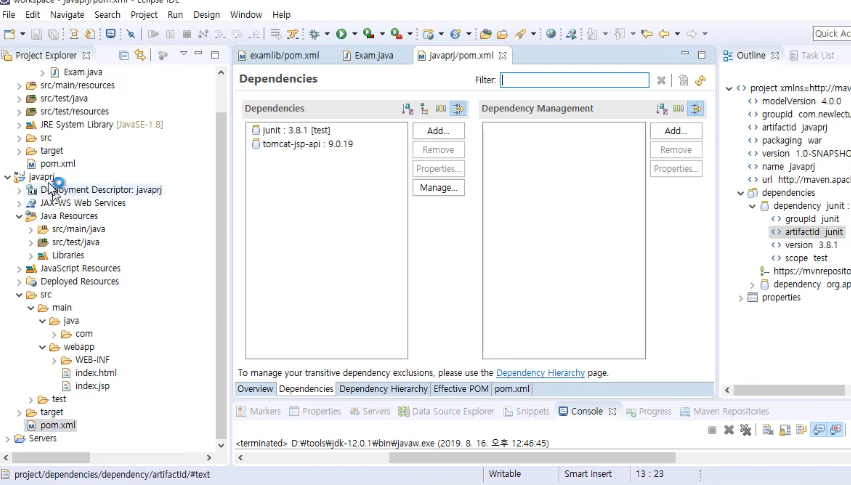Collapse the javaprj project node
This screenshot has height=485, width=851.
[8, 177]
